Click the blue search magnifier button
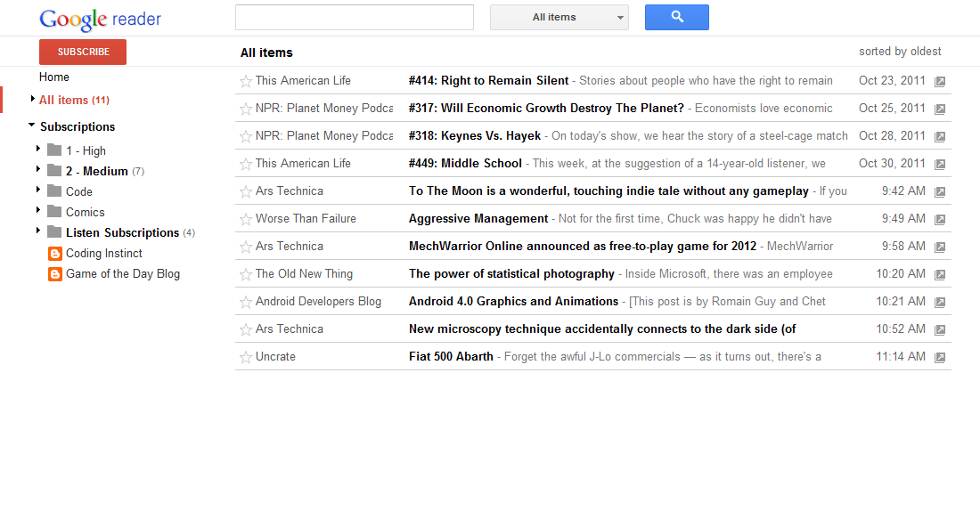Screen dimensions: 980x519 pyautogui.click(x=677, y=18)
